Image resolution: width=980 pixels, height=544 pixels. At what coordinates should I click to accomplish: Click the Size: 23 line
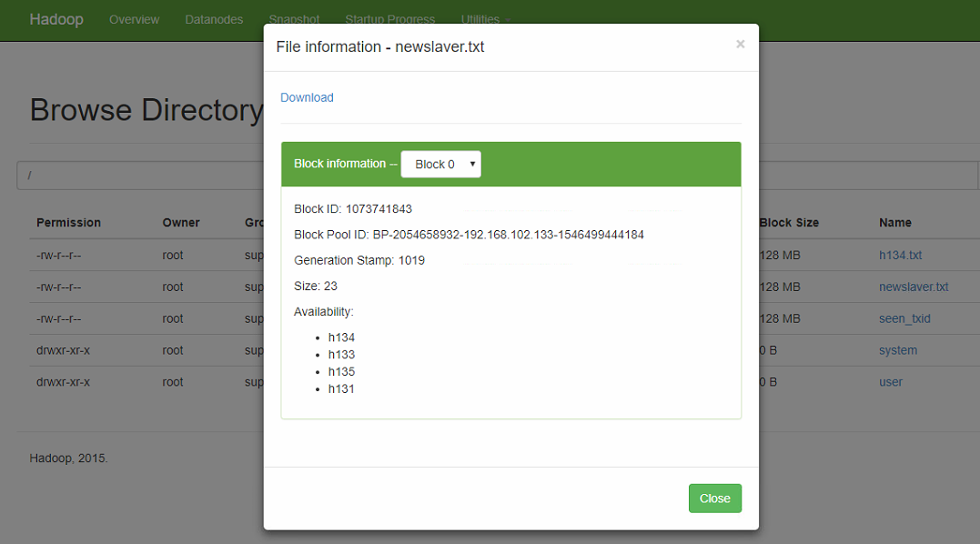coord(316,286)
